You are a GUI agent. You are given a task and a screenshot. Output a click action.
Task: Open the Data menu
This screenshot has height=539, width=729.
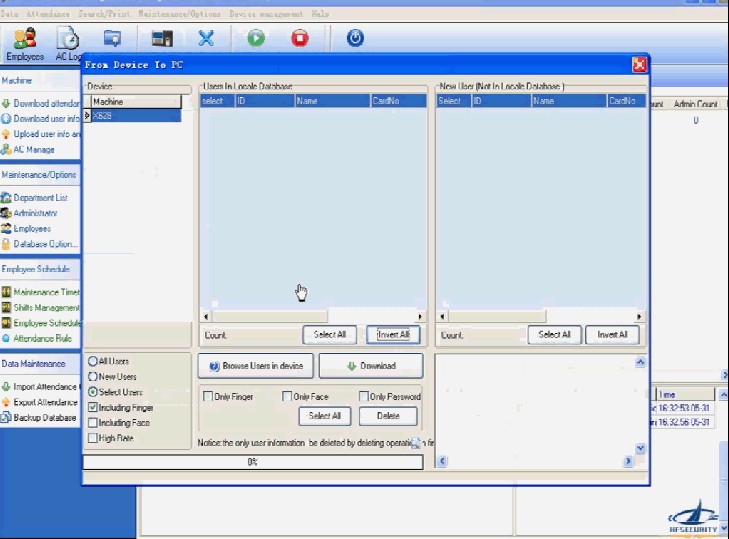click(9, 14)
